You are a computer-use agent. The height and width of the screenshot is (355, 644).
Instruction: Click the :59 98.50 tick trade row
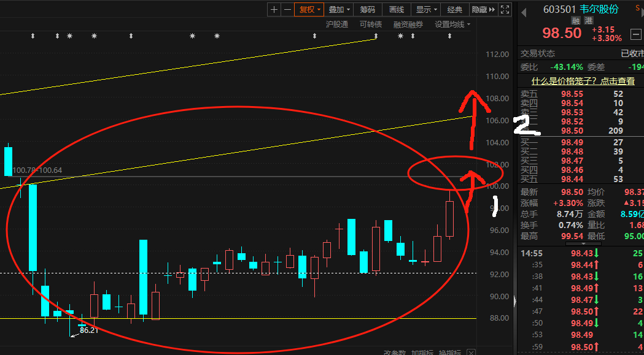(x=580, y=346)
